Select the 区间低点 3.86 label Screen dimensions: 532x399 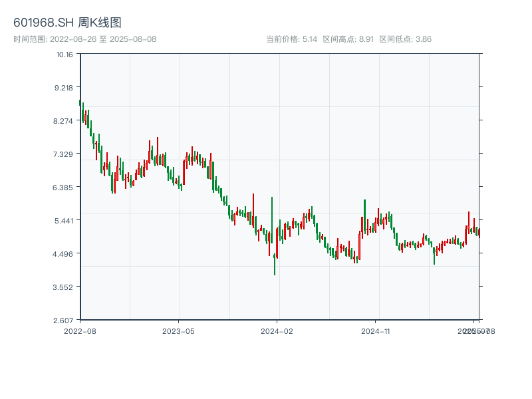[x=405, y=39]
